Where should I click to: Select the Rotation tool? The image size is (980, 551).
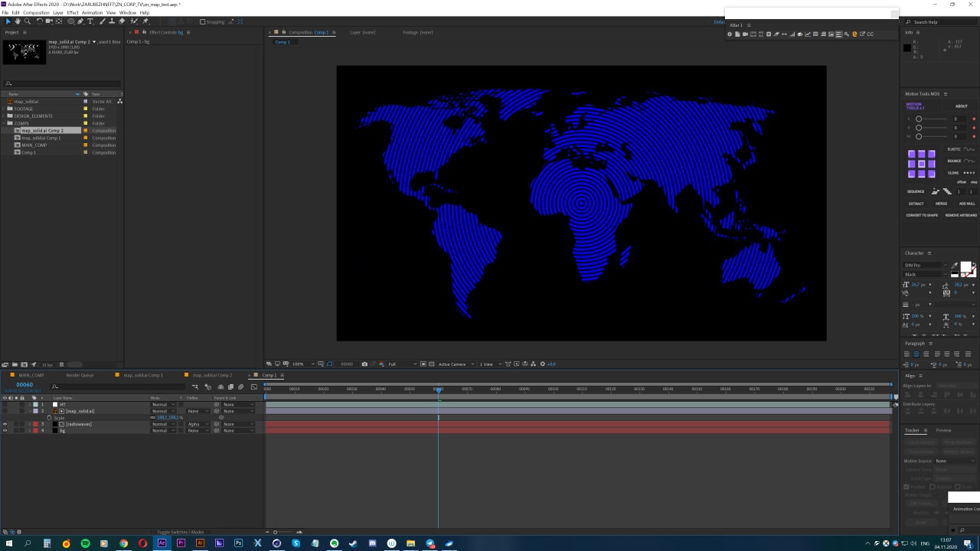point(39,21)
